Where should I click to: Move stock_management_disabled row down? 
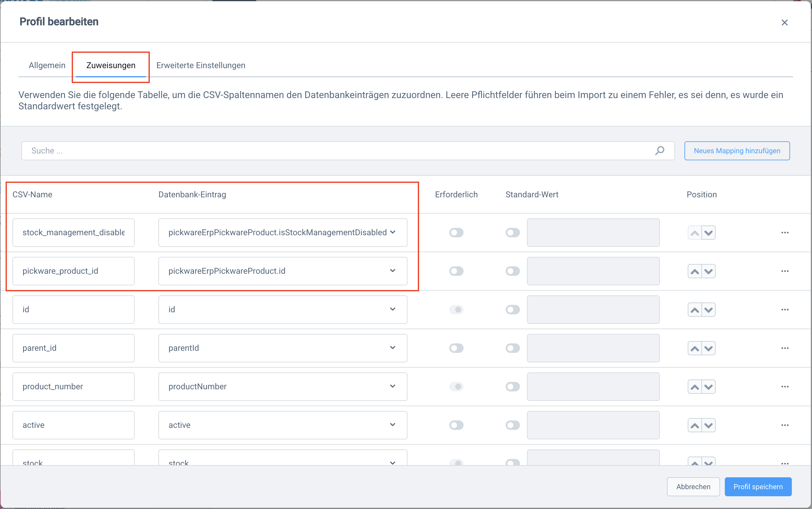point(708,233)
